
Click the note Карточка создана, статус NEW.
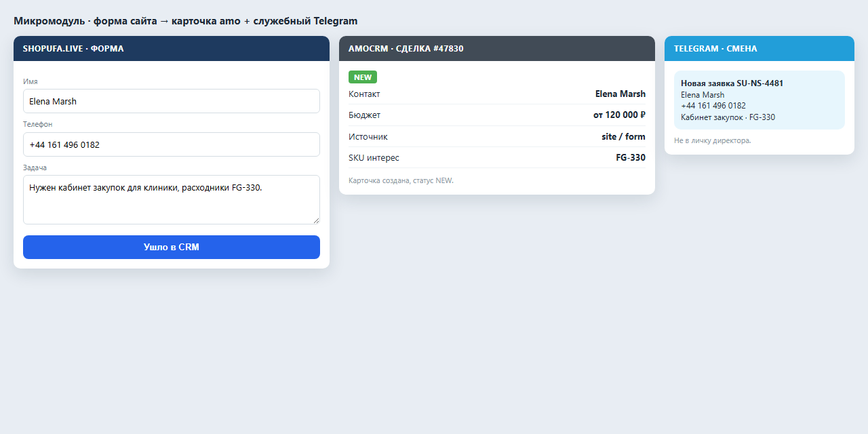(x=401, y=180)
